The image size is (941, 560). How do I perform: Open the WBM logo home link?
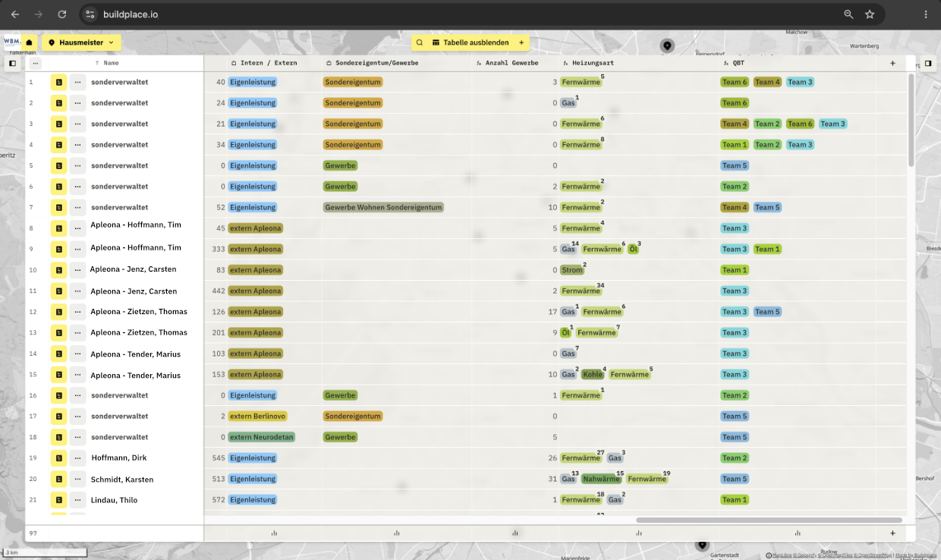11,42
